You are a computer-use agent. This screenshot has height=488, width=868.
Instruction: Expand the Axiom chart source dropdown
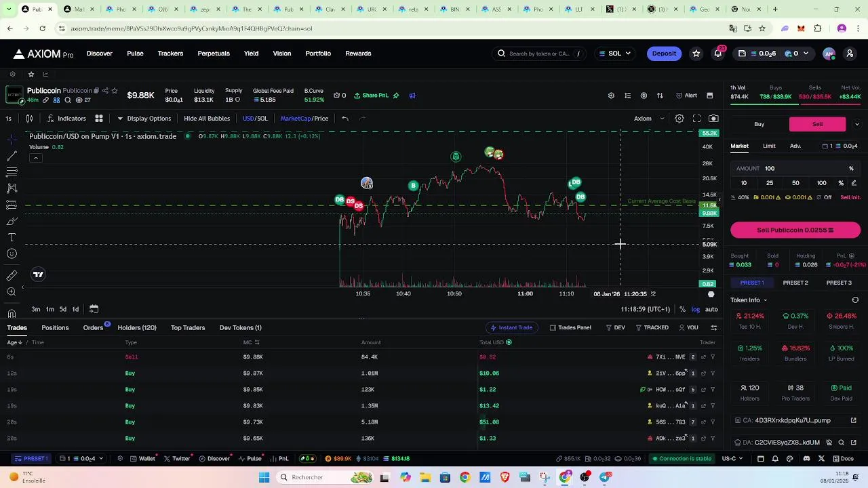[x=649, y=118]
